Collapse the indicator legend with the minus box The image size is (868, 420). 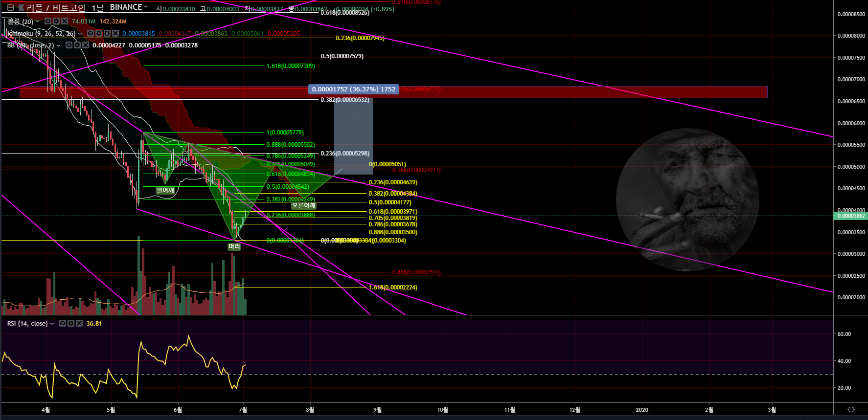tap(10, 8)
